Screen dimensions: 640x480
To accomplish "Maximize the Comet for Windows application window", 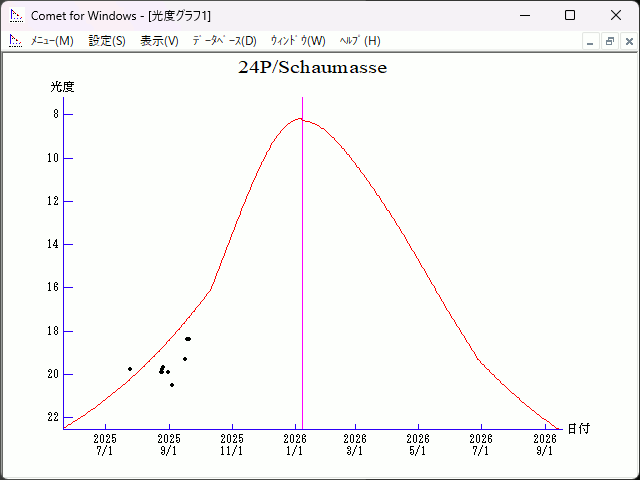I will click(x=570, y=16).
